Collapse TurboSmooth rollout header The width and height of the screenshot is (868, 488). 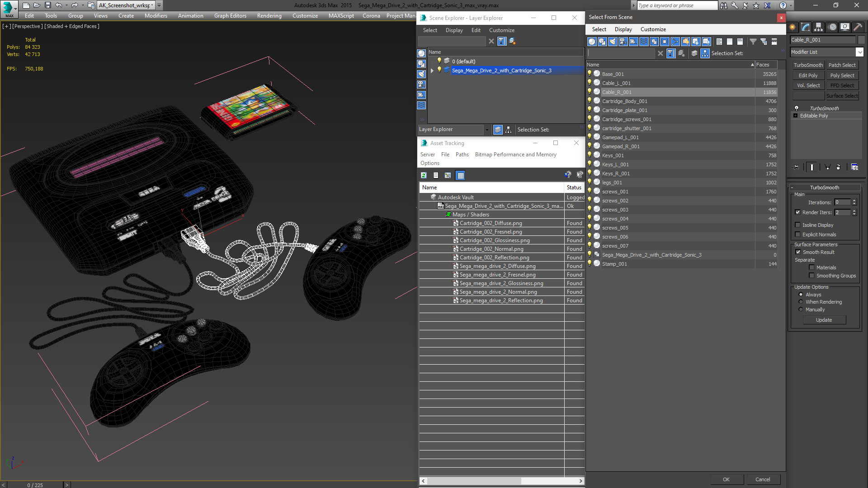click(824, 188)
